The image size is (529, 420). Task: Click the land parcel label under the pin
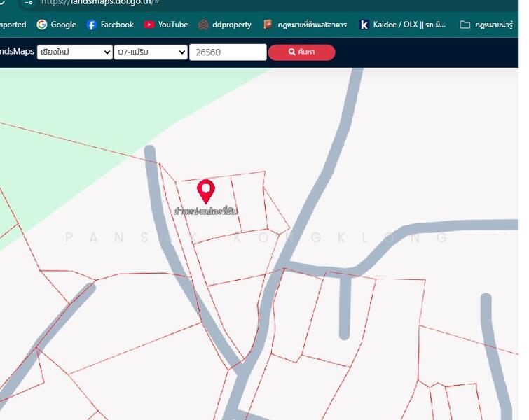click(x=206, y=211)
